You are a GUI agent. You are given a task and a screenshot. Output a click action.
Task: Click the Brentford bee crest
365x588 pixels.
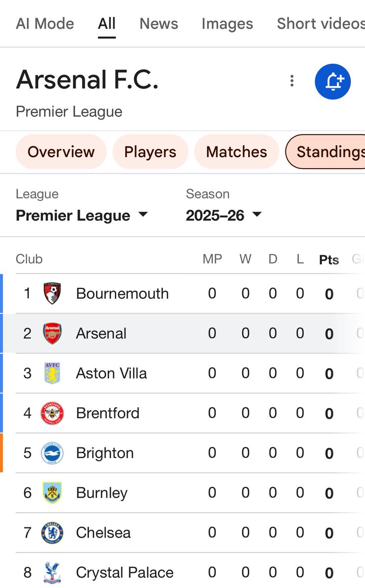52,413
